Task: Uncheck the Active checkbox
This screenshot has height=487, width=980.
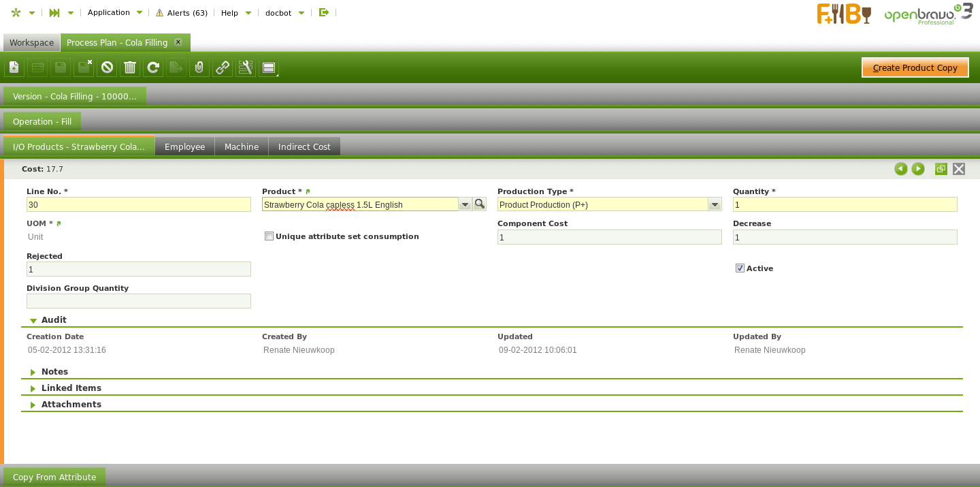Action: tap(740, 268)
